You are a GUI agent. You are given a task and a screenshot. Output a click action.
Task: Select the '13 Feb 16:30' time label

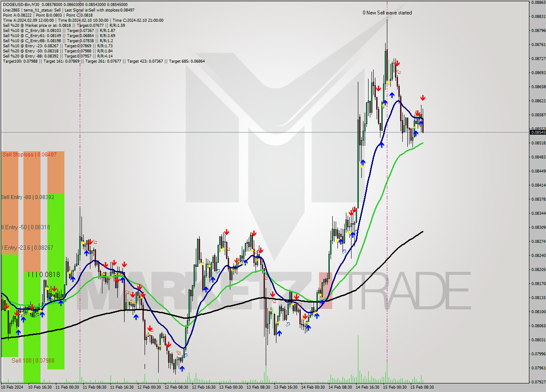point(286,387)
